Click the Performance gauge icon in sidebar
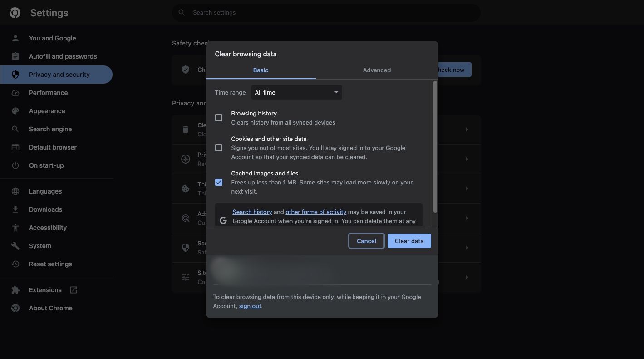The height and width of the screenshot is (359, 644). [x=15, y=93]
